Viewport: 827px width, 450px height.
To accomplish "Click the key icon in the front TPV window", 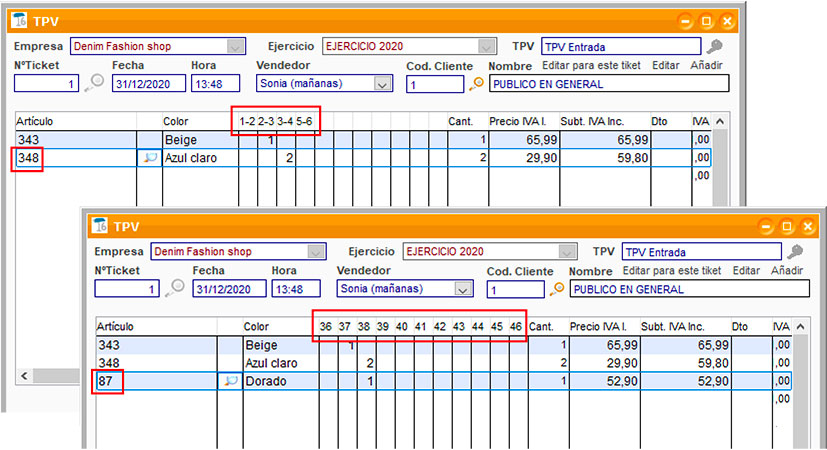I will [x=795, y=252].
